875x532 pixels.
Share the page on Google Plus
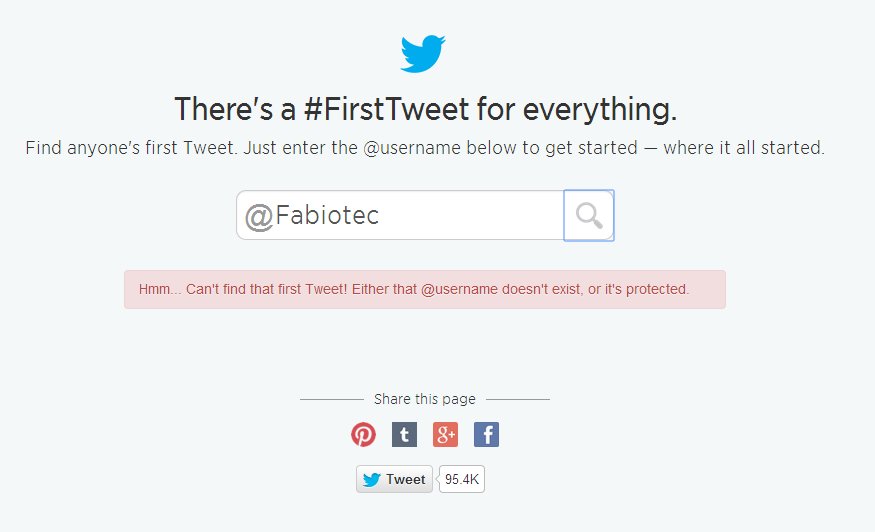click(445, 434)
